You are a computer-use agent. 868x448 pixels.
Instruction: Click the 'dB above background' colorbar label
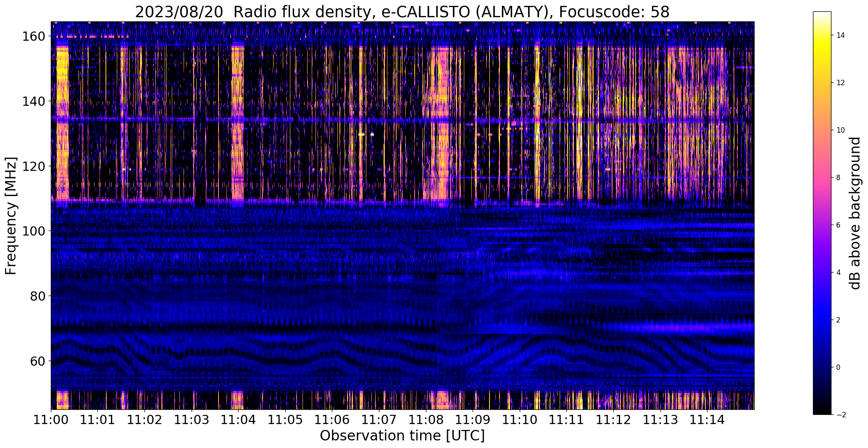[855, 213]
